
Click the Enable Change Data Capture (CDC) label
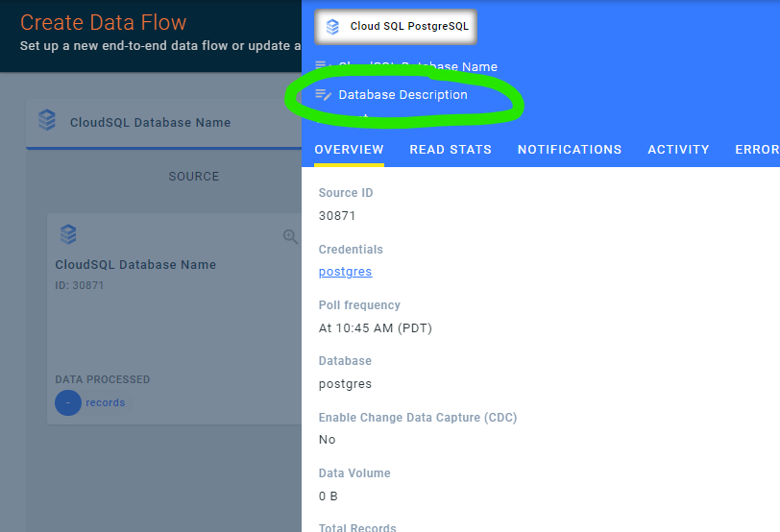[418, 418]
